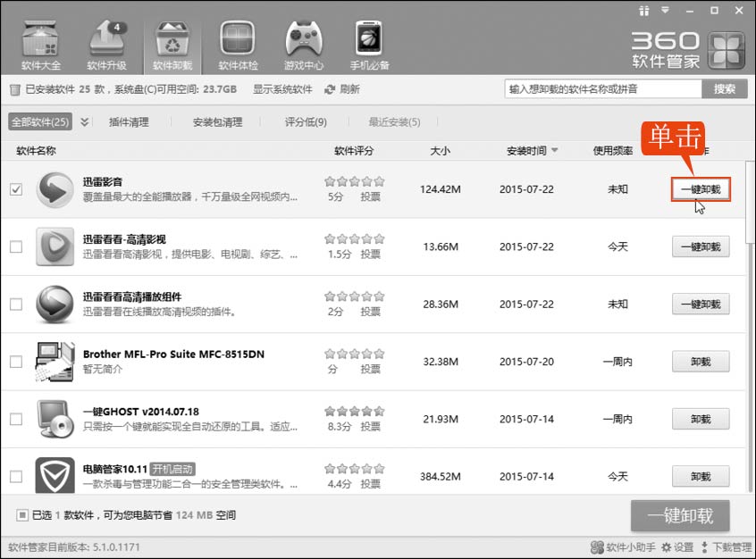The image size is (756, 559).
Task: Switch to the 插件清理 tab
Action: pos(129,122)
